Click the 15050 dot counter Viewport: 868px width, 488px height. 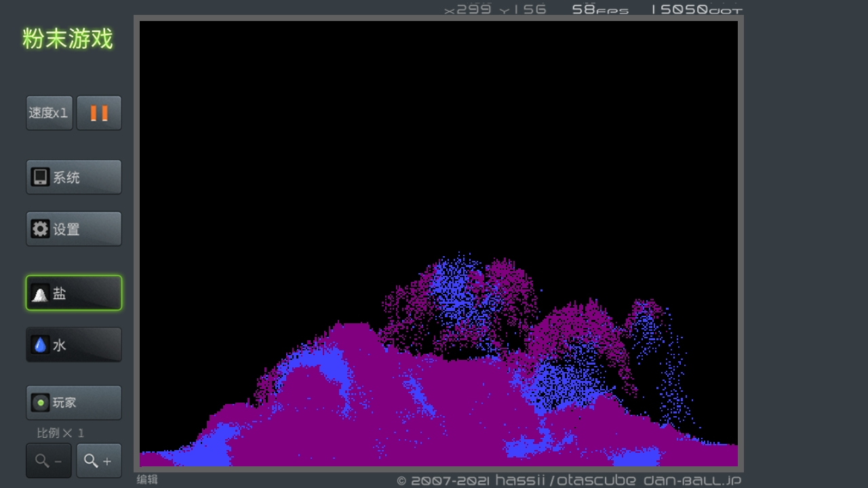pyautogui.click(x=696, y=9)
